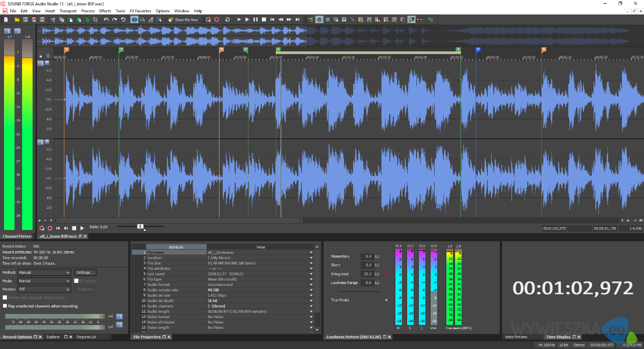Click the Loop Playback transport icon
Image resolution: width=644 pixels, height=349 pixels.
click(x=228, y=20)
